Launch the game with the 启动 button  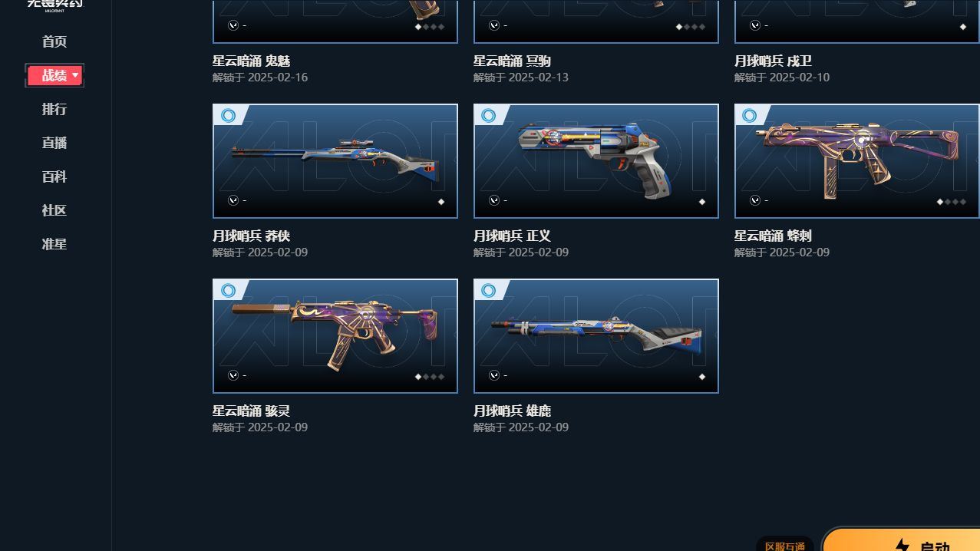pos(902,539)
